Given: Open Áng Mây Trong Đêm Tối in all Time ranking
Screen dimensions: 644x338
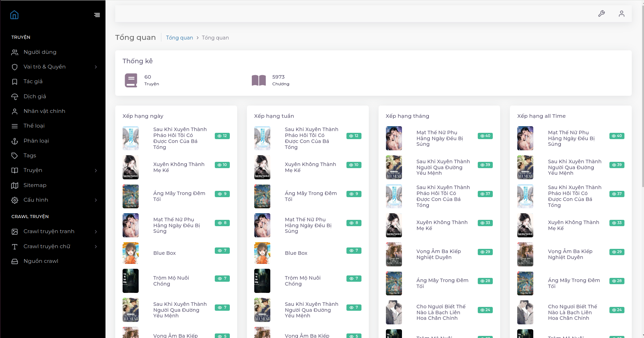Looking at the screenshot, I should [574, 283].
